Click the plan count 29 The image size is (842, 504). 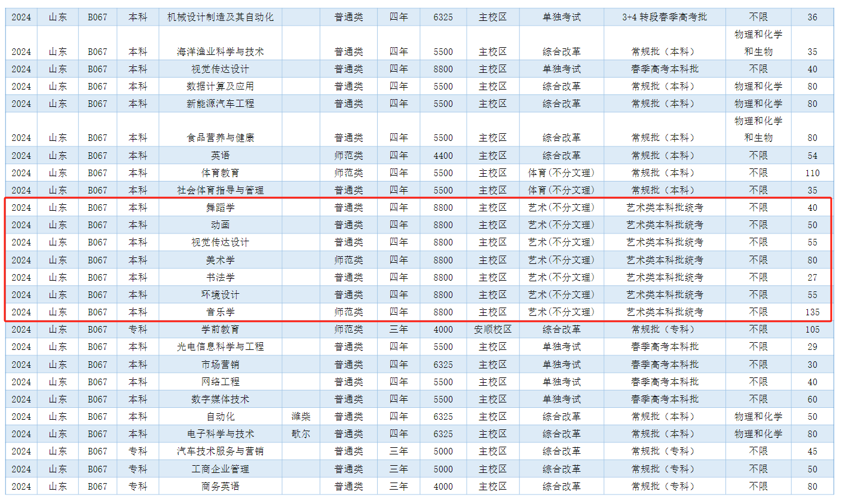coord(812,346)
